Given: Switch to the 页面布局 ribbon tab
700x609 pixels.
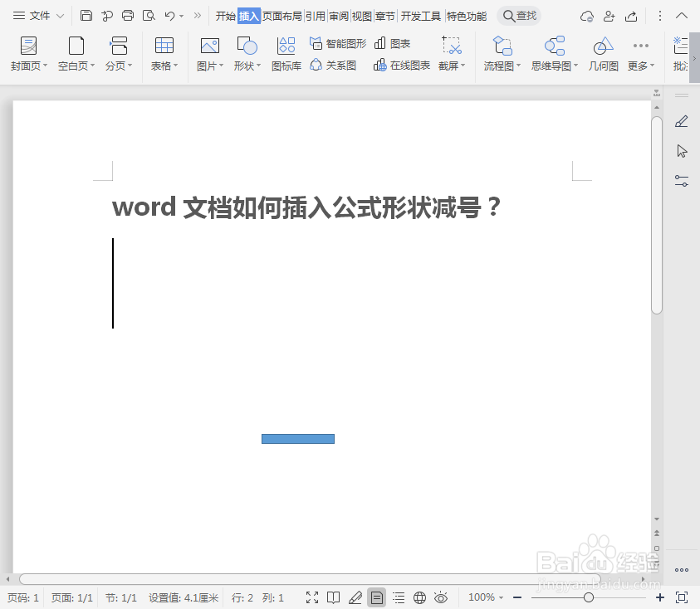Looking at the screenshot, I should click(281, 14).
